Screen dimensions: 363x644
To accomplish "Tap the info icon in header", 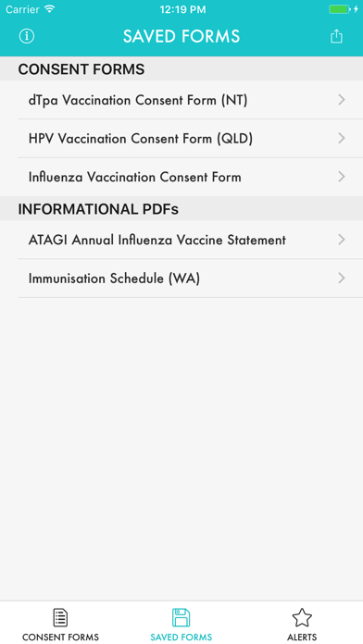I will [x=27, y=36].
